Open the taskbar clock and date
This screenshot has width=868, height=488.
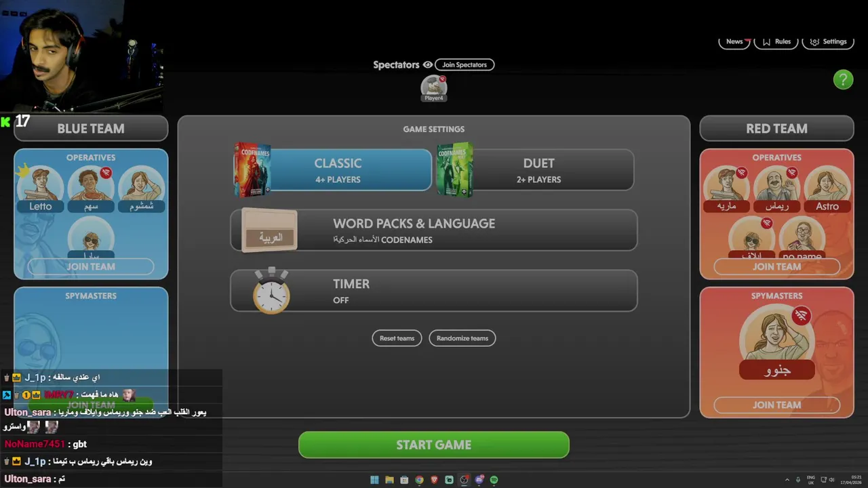point(850,480)
